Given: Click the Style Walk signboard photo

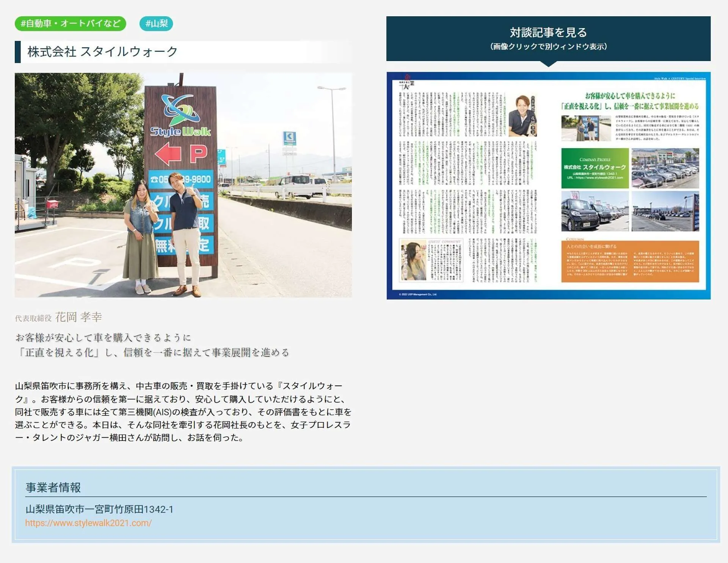Looking at the screenshot, I should 183,185.
